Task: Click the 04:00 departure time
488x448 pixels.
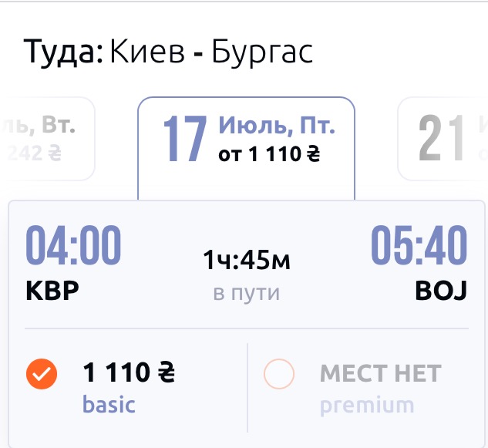Action: pos(74,247)
